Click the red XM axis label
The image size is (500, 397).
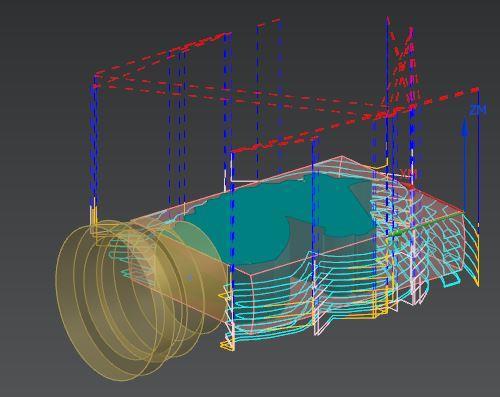(x=409, y=173)
